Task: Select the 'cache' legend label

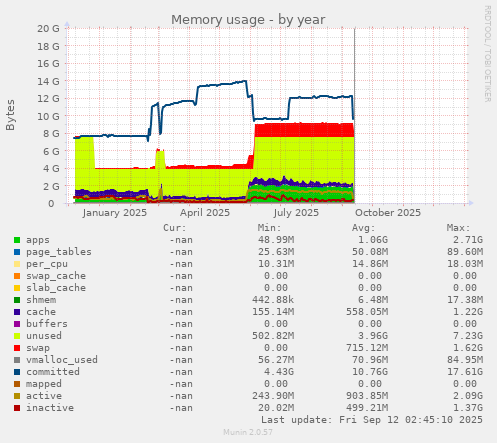Action: coord(41,312)
